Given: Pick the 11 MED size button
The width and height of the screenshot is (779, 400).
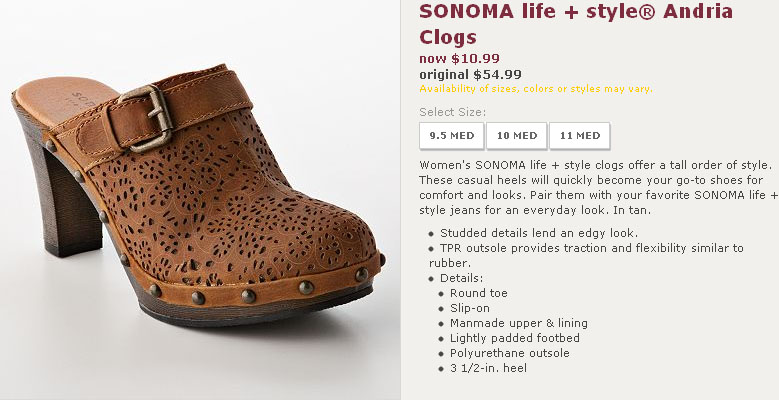Looking at the screenshot, I should pyautogui.click(x=580, y=136).
